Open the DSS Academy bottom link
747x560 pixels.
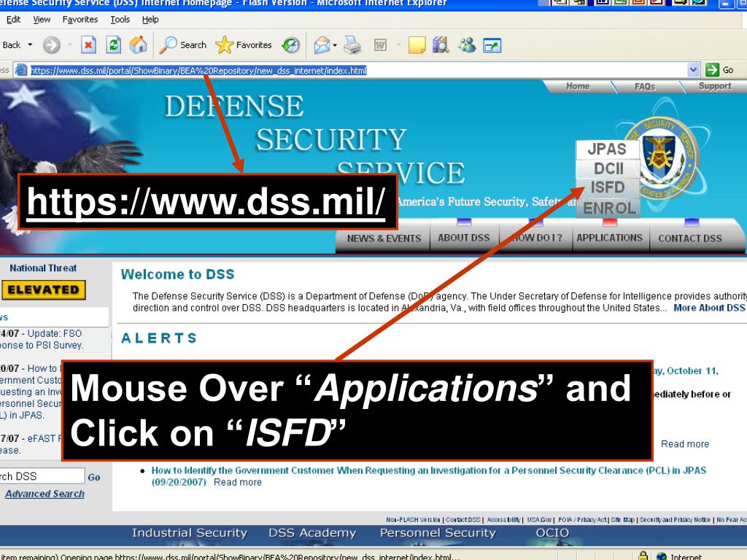(312, 533)
